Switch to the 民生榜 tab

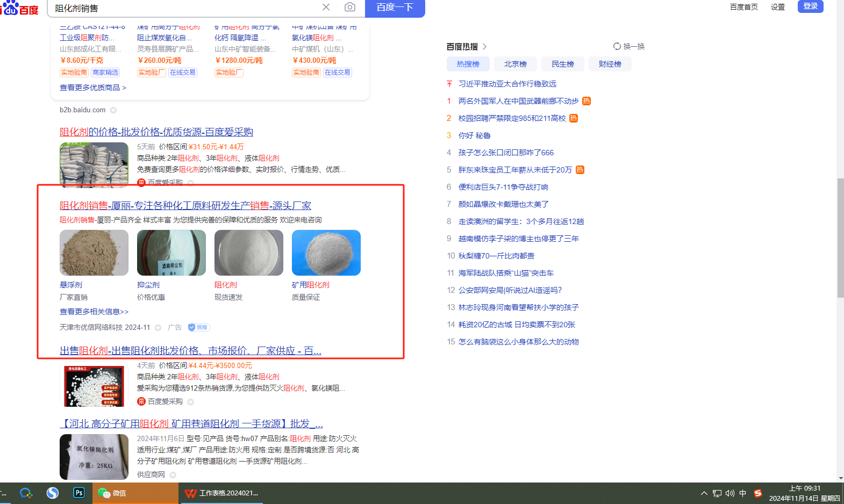(x=563, y=64)
